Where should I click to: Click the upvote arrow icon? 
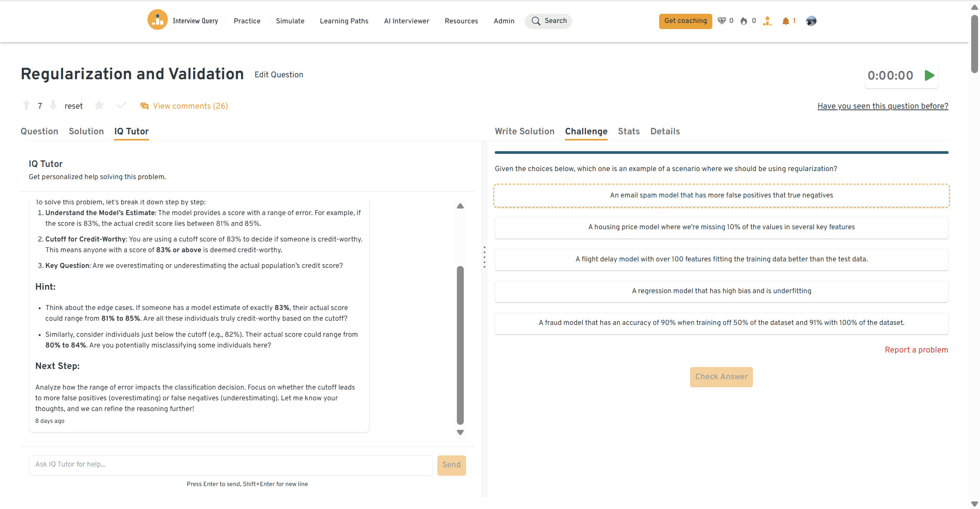26,105
